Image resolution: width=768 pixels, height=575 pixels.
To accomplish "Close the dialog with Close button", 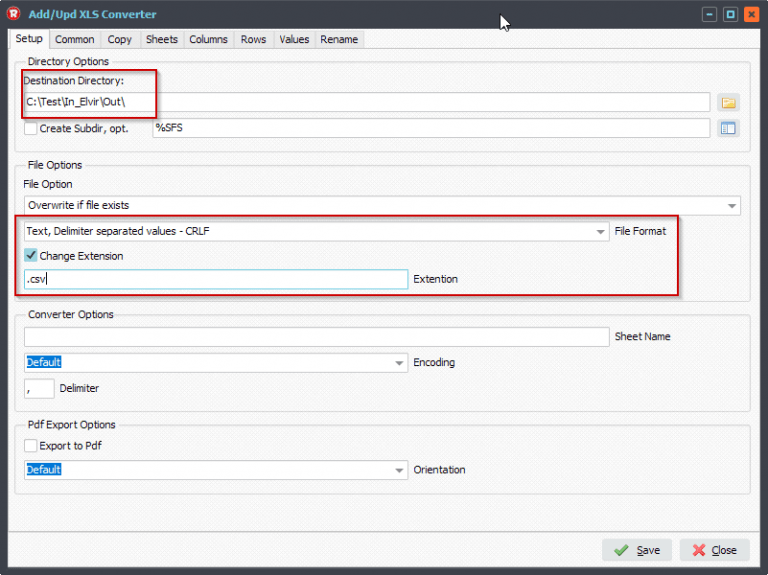I will [x=715, y=550].
